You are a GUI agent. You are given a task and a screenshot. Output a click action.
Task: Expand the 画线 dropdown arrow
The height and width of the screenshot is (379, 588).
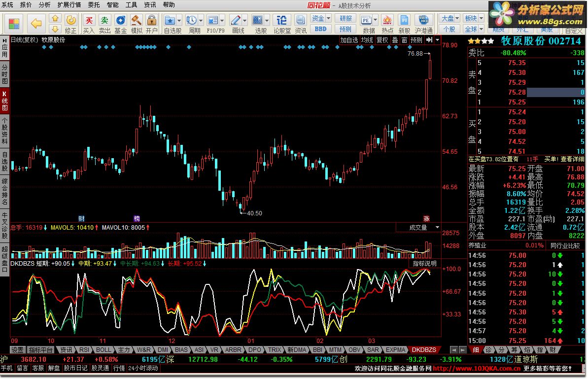245,20
